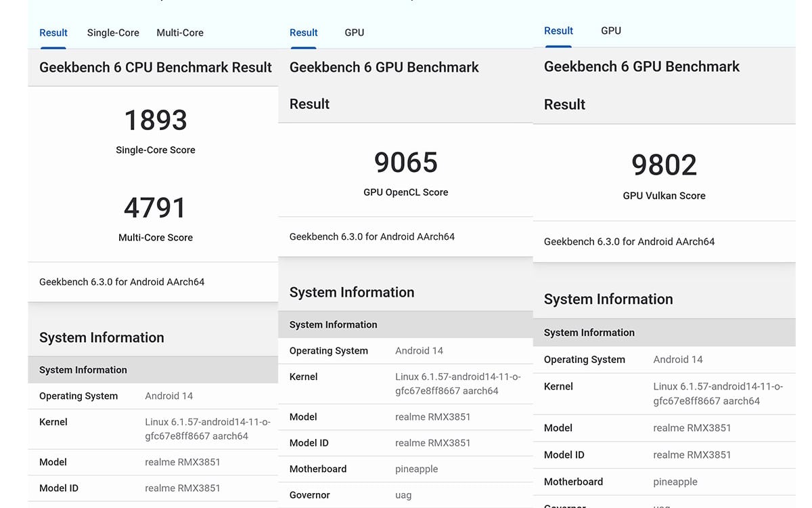
Task: Click the 'Android 14' value in the Vulkan panel
Action: point(678,360)
